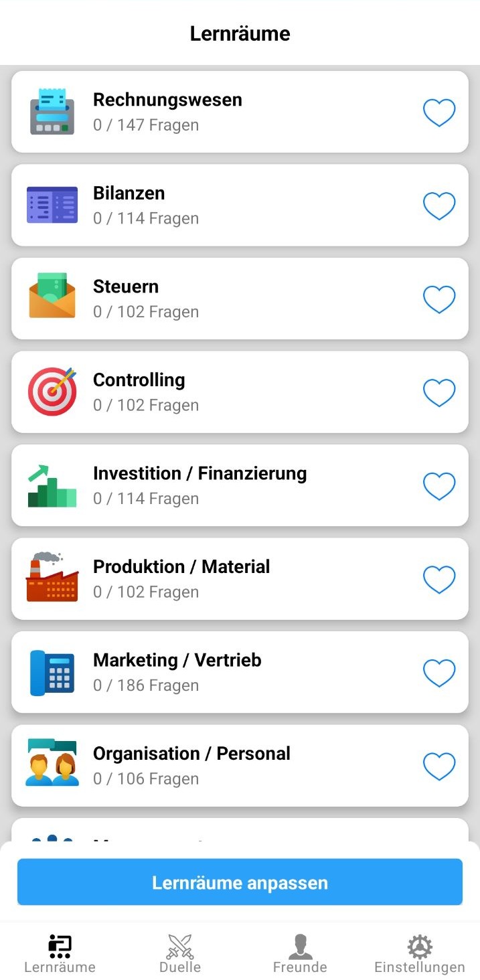Image resolution: width=480 pixels, height=980 pixels.
Task: Click the Investition growth chart icon
Action: (x=52, y=485)
